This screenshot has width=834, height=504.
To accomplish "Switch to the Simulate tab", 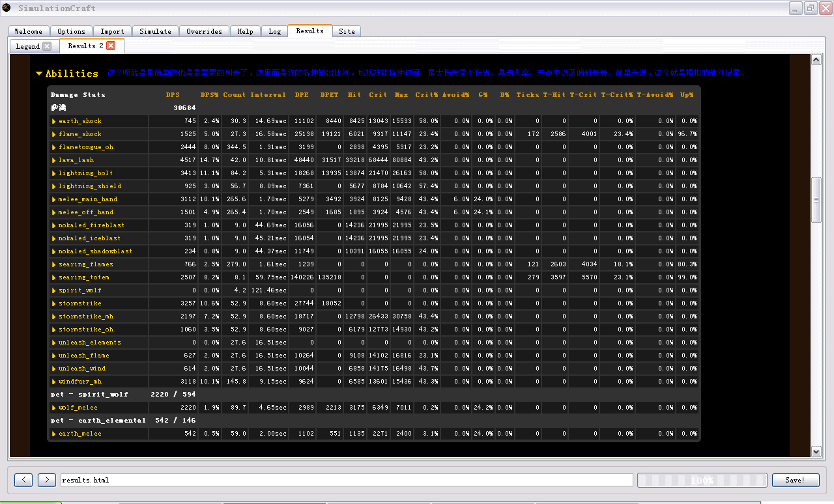I will (156, 31).
